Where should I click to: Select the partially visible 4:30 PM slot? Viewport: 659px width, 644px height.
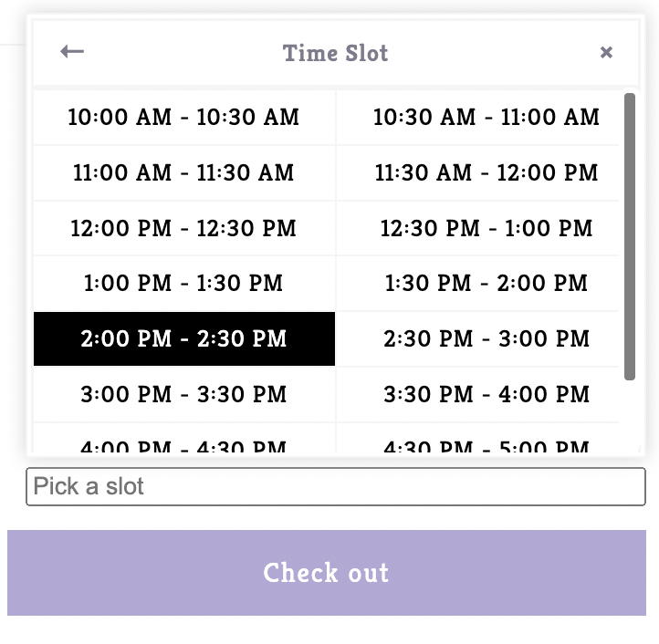[478, 439]
